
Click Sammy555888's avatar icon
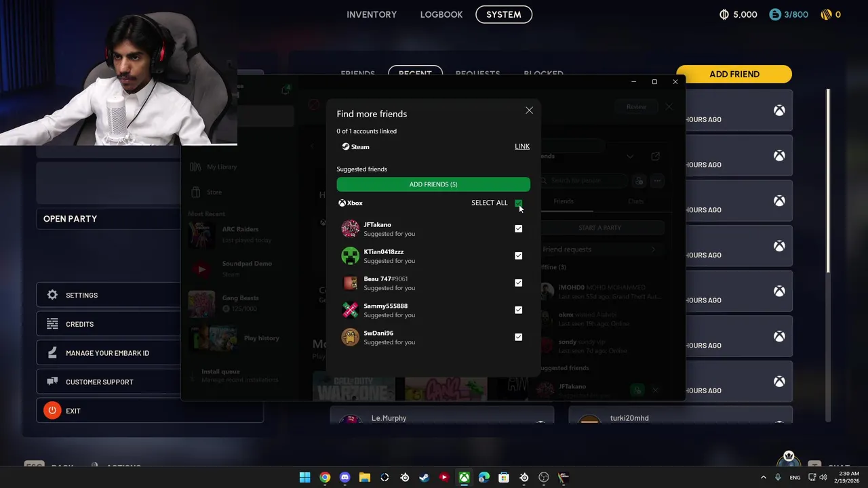coord(350,310)
